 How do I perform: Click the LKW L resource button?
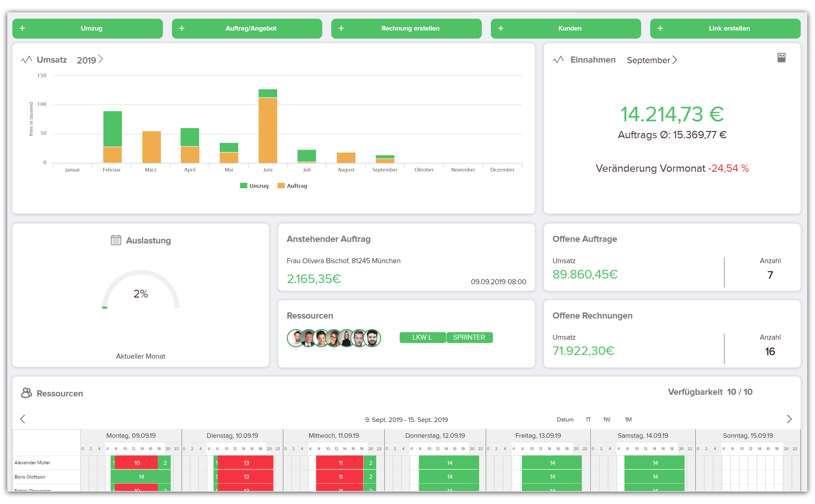[x=422, y=337]
